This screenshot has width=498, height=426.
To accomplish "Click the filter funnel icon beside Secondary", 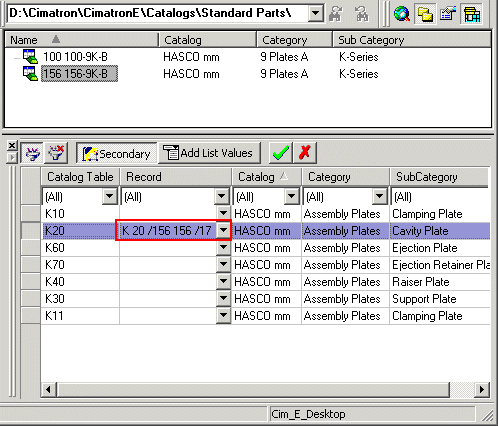I will pos(32,153).
